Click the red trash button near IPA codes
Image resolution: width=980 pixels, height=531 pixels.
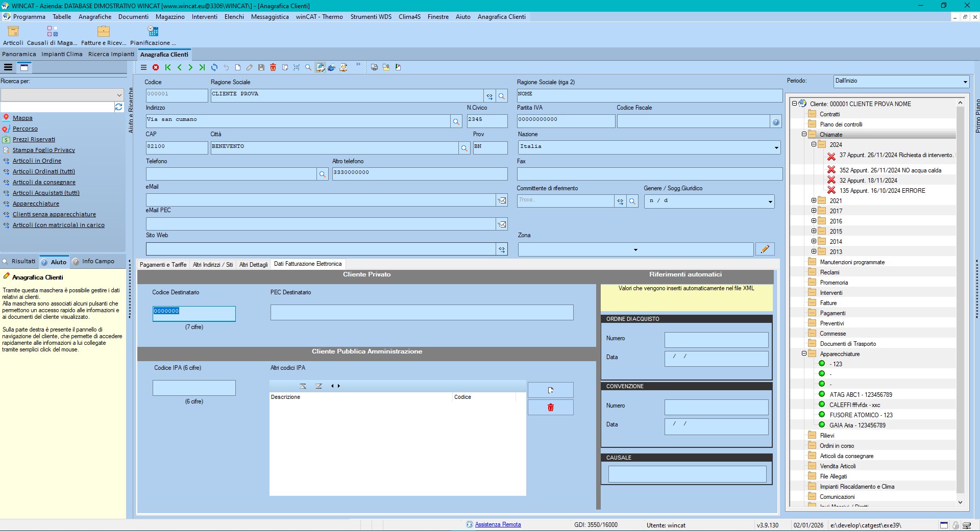[x=550, y=408]
